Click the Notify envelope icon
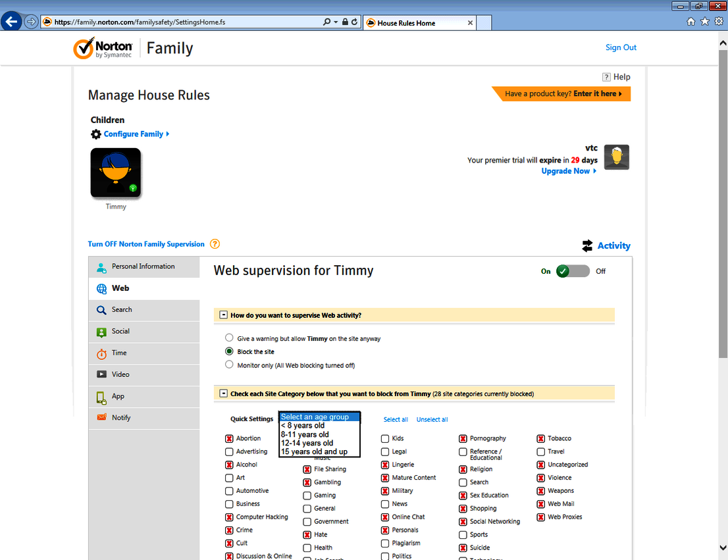Viewport: 728px width, 560px height. point(101,418)
